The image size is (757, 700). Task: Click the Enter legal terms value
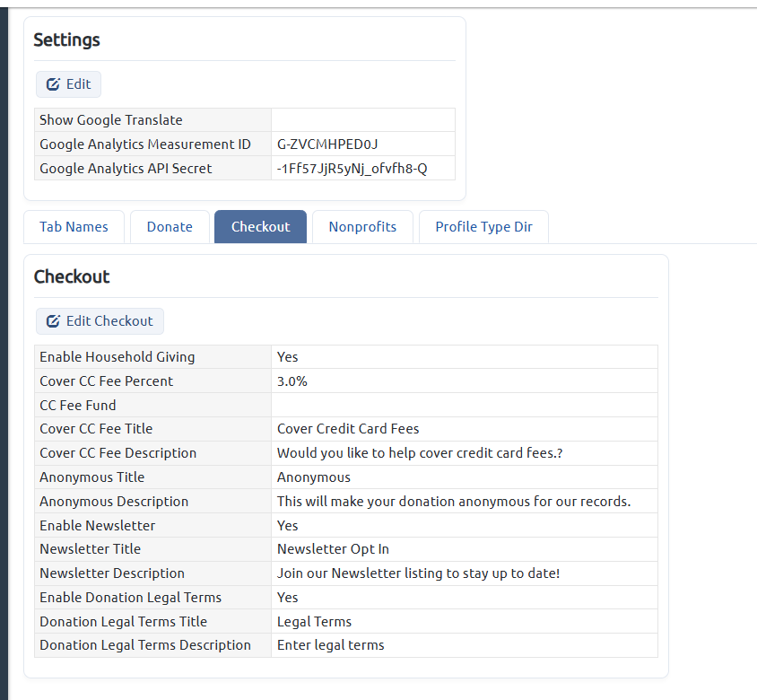(x=331, y=645)
